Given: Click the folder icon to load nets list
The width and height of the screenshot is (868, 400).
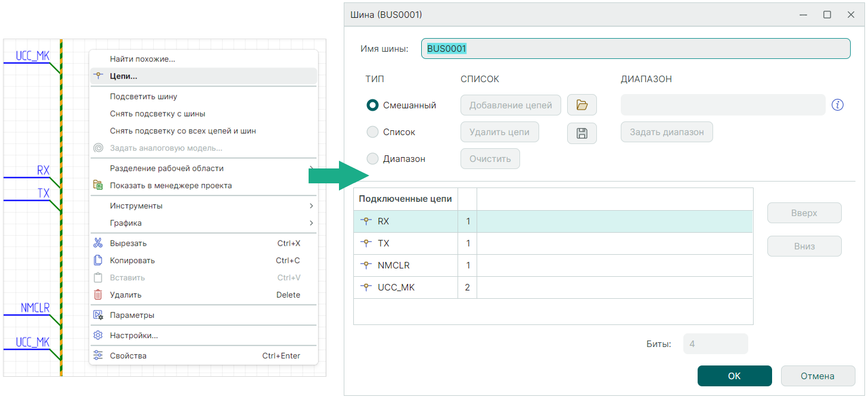Looking at the screenshot, I should (x=581, y=105).
